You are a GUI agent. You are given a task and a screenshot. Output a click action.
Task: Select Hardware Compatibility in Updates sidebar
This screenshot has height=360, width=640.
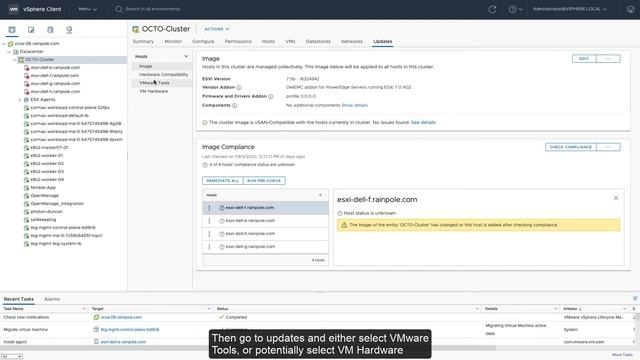pos(164,75)
